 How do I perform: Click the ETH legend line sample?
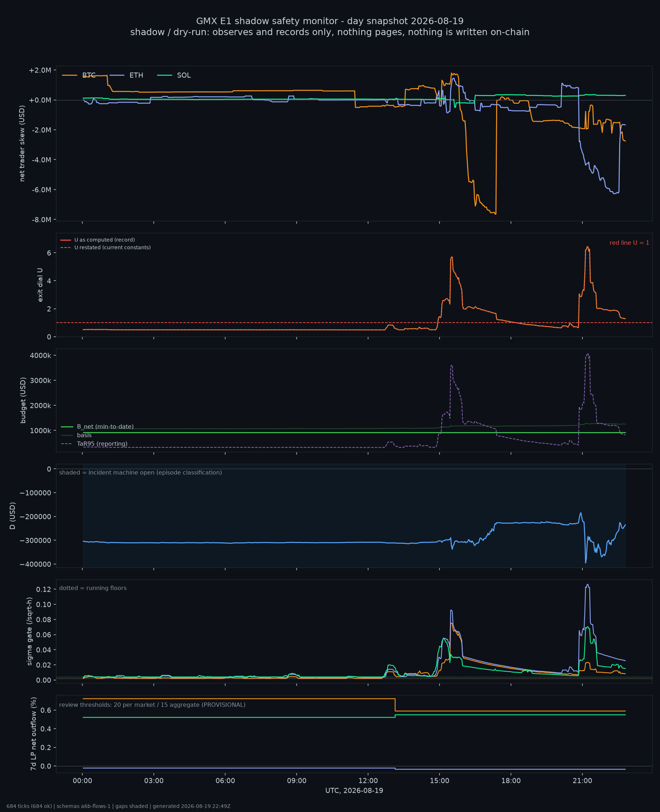[117, 75]
